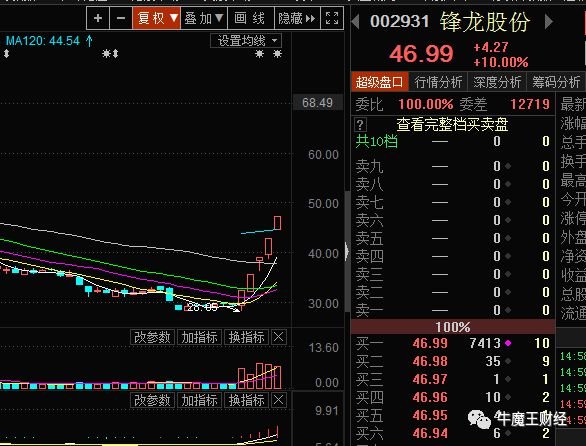586x446 pixels.
Task: Click the top-left double-arrow event marker
Action: (x=6, y=54)
